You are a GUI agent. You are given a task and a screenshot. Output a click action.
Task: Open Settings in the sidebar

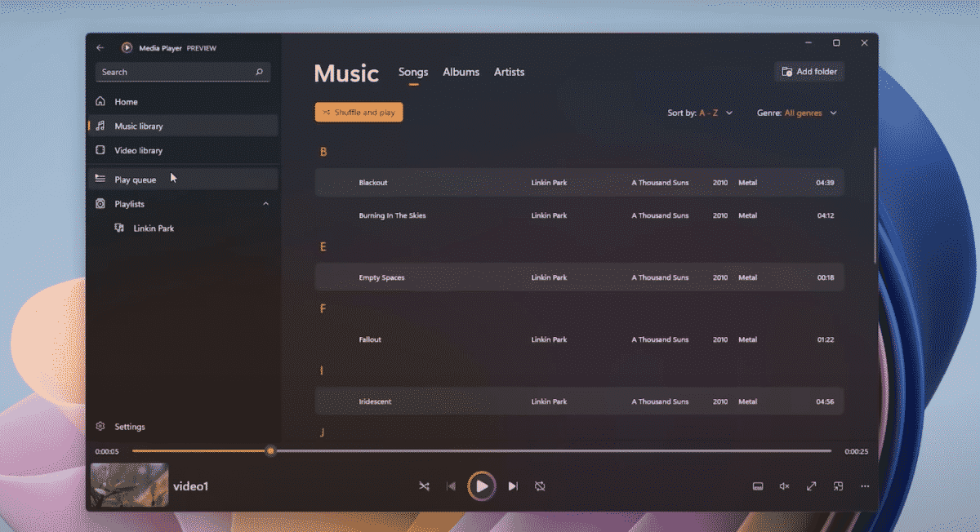pos(183,427)
